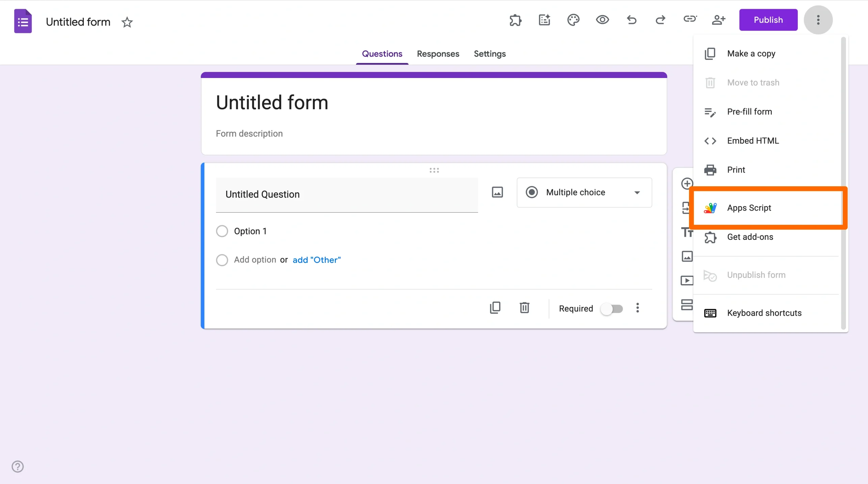
Task: Add a new question with the plus icon
Action: (687, 183)
